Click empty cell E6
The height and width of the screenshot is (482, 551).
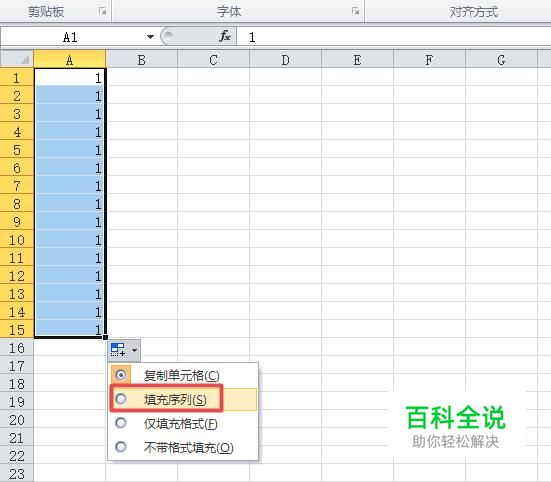tap(357, 168)
